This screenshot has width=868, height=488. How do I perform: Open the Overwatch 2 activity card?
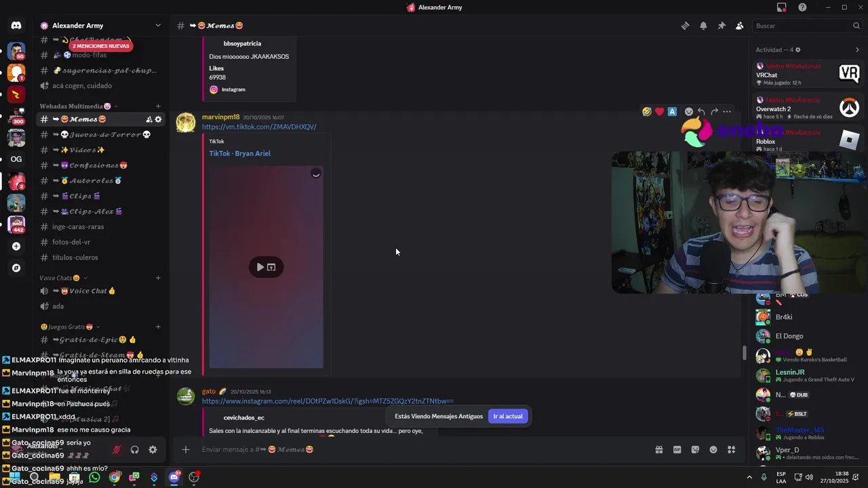pyautogui.click(x=808, y=108)
